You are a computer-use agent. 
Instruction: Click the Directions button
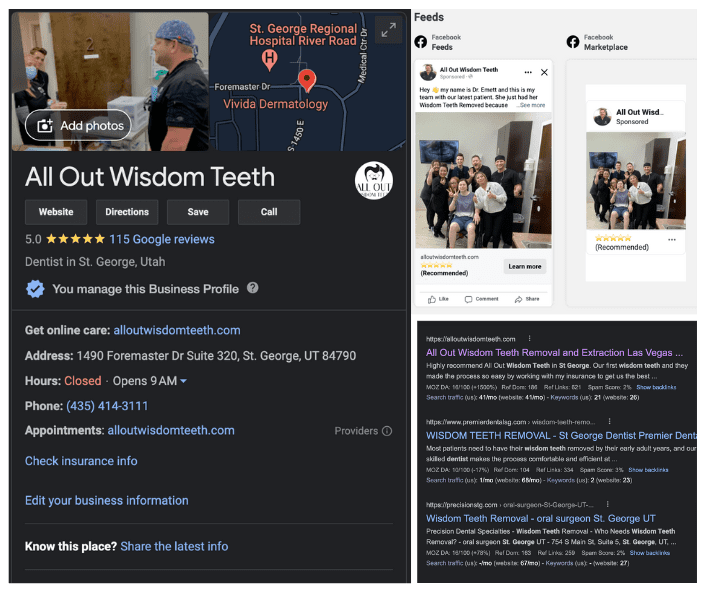point(127,212)
